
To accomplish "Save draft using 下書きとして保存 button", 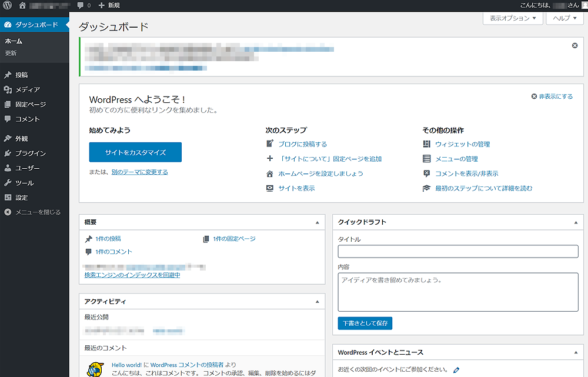I will pyautogui.click(x=365, y=323).
